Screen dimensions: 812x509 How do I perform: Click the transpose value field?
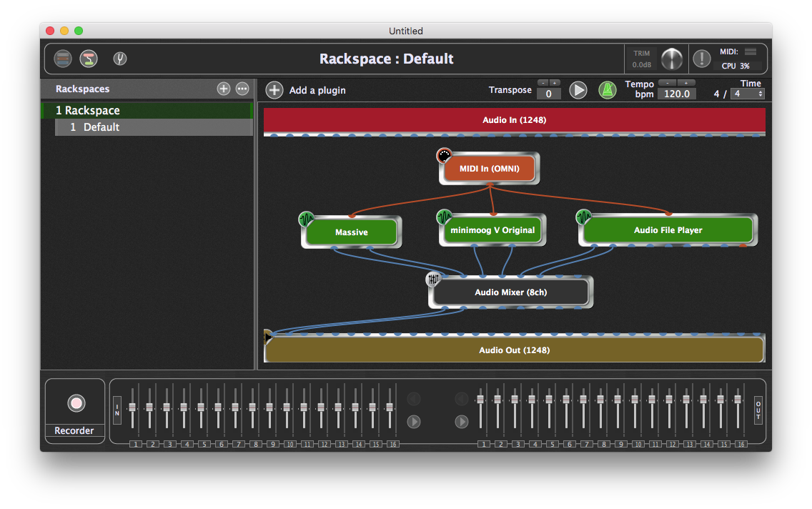pyautogui.click(x=548, y=94)
